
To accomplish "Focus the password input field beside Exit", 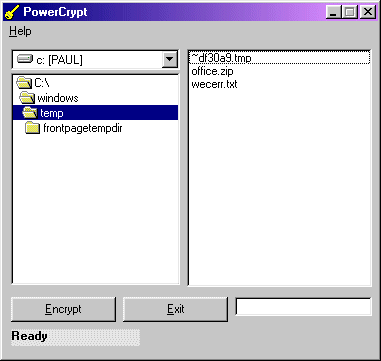I will pyautogui.click(x=303, y=307).
